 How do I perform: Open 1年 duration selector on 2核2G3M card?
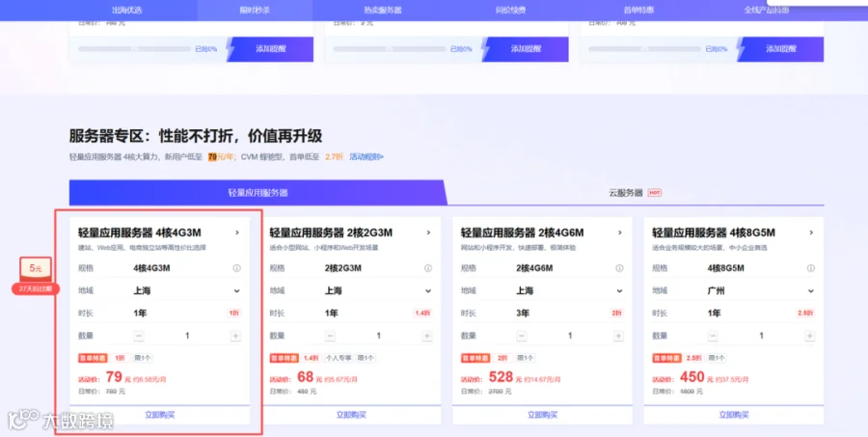point(378,313)
